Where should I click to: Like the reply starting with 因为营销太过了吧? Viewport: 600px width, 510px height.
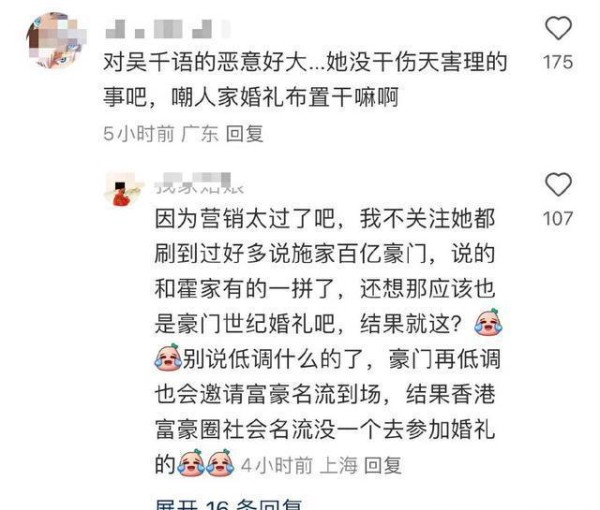(558, 185)
